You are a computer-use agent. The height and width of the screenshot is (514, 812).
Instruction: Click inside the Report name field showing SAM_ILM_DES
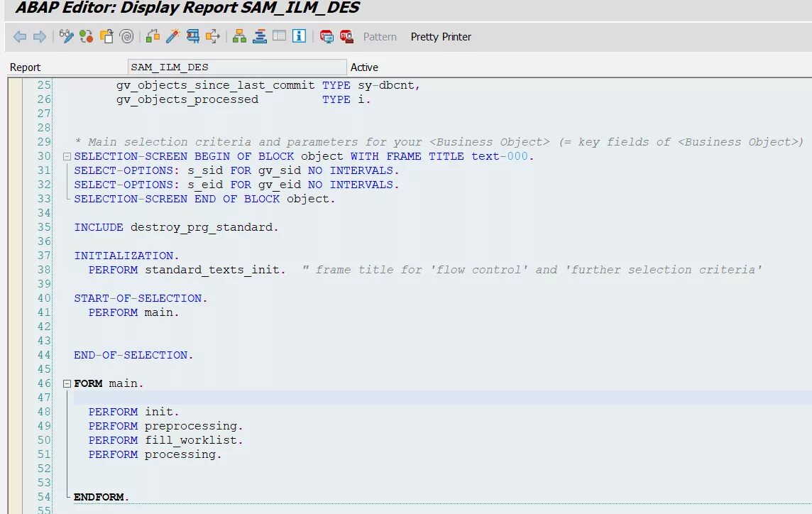(x=234, y=67)
